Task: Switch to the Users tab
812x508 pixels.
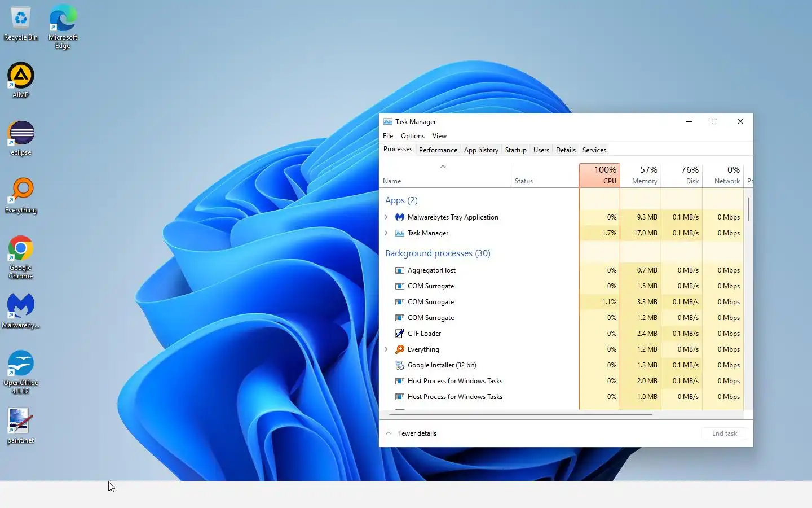Action: (541, 150)
